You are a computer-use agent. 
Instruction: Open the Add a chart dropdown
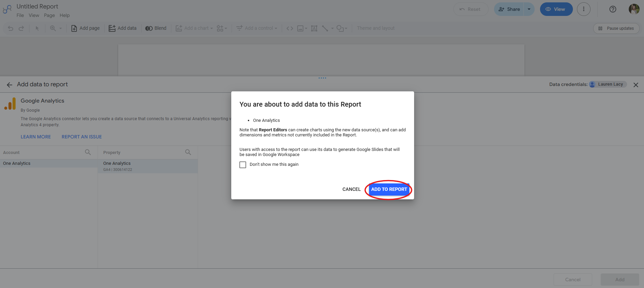click(194, 28)
